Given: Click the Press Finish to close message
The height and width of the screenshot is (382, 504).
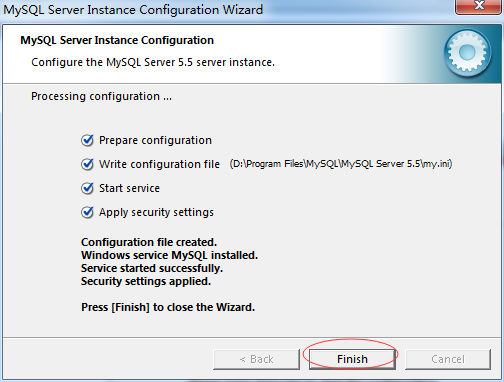Looking at the screenshot, I should coord(168,307).
